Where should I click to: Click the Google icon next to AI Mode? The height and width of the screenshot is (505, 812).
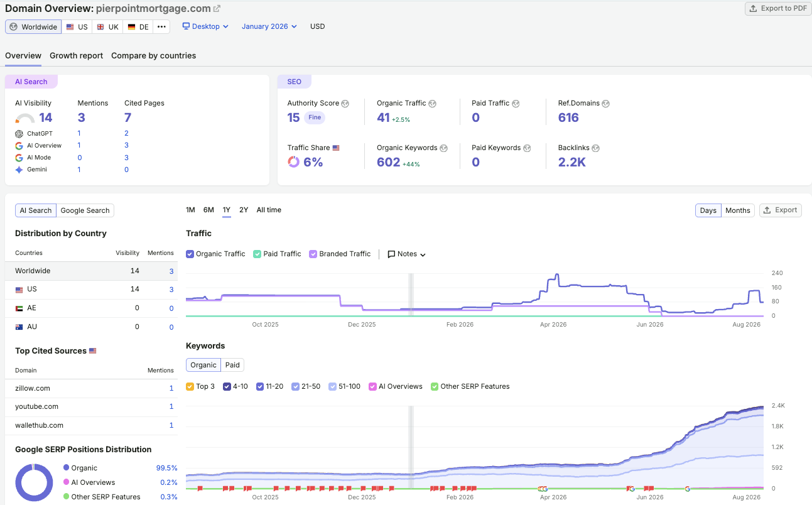19,158
